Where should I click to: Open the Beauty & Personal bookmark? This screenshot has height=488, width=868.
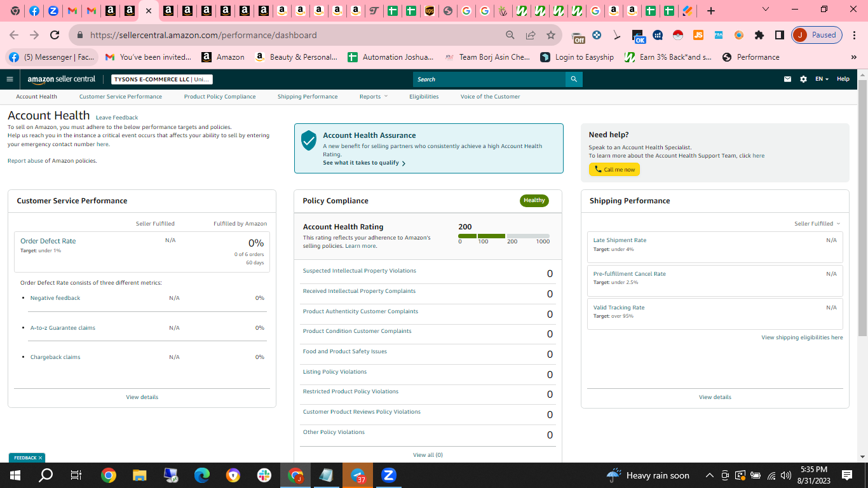click(296, 57)
